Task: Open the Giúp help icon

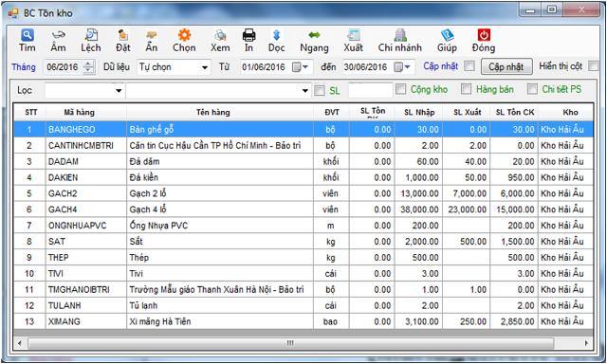Action: pos(447,36)
